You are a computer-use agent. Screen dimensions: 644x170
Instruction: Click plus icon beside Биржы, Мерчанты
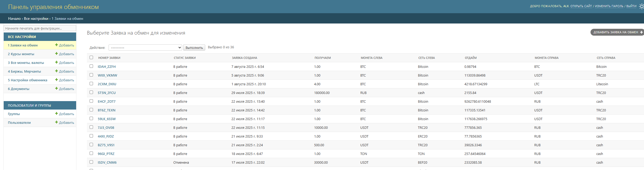click(x=56, y=71)
